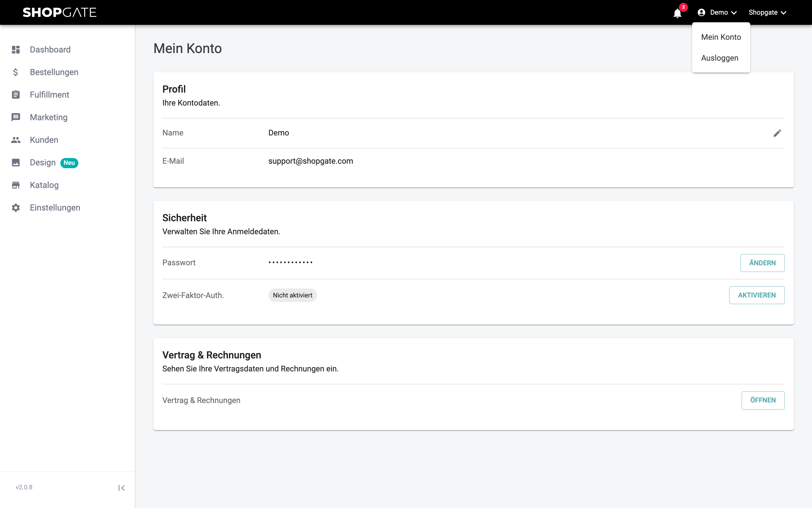
Task: Click the Kunden people icon
Action: [16, 140]
